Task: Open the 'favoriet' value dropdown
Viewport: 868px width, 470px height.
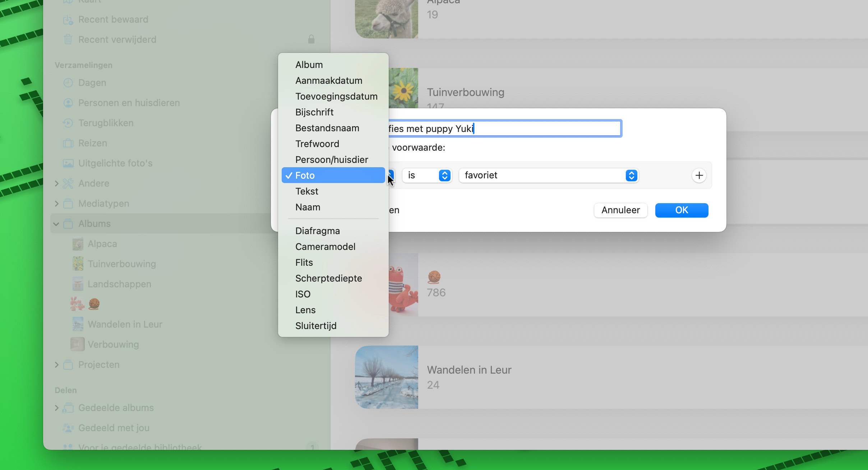Action: (x=548, y=175)
